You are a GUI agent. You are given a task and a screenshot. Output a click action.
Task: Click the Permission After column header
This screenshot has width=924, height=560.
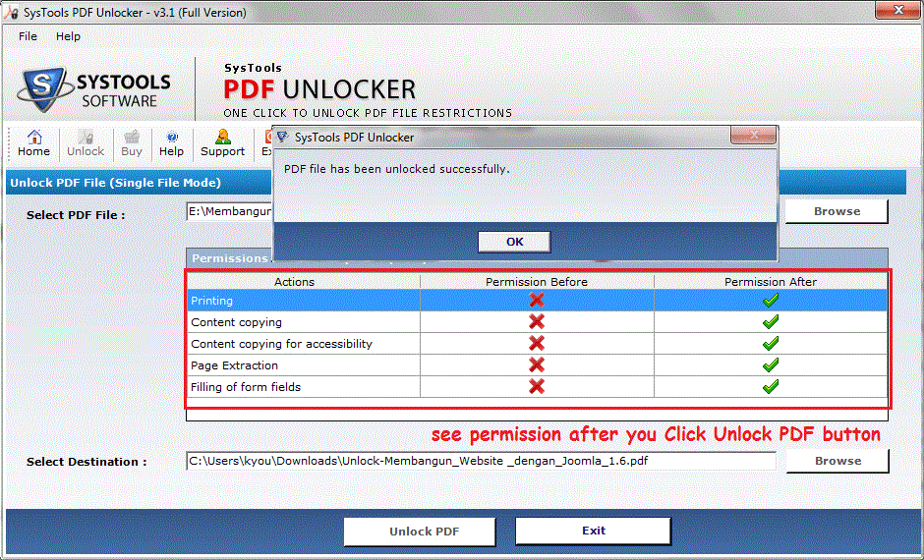(x=771, y=281)
